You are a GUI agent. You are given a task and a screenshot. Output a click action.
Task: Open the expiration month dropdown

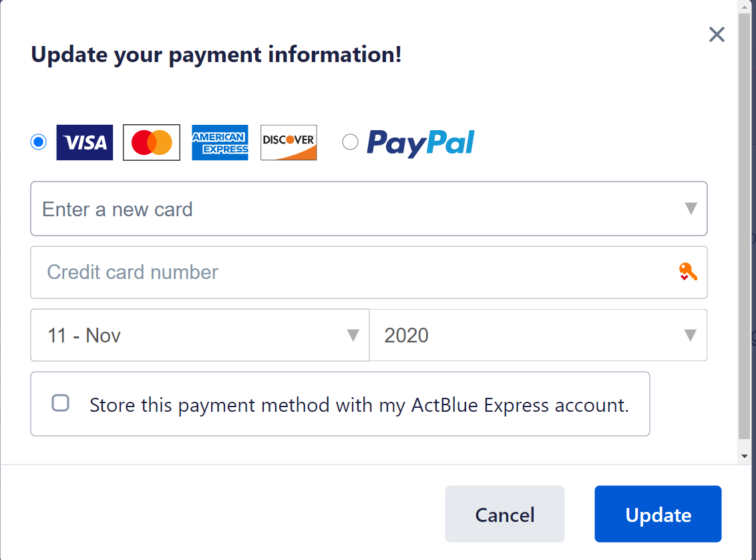point(200,335)
